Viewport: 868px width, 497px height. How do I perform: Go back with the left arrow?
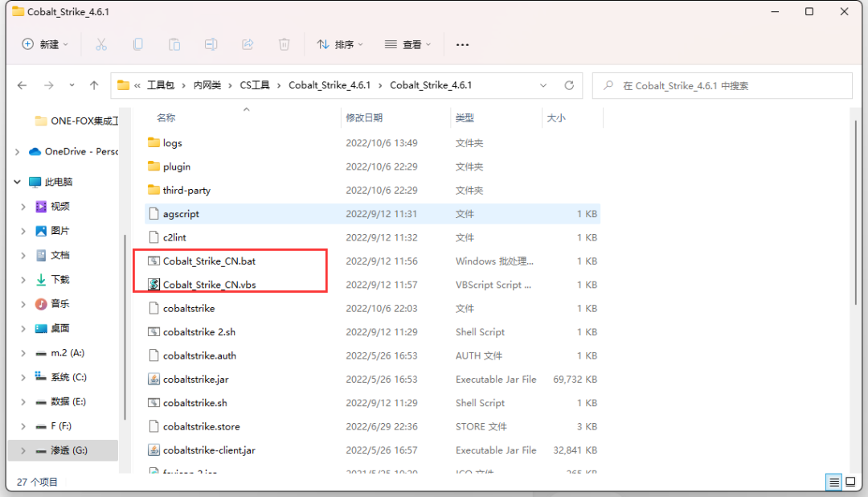23,85
